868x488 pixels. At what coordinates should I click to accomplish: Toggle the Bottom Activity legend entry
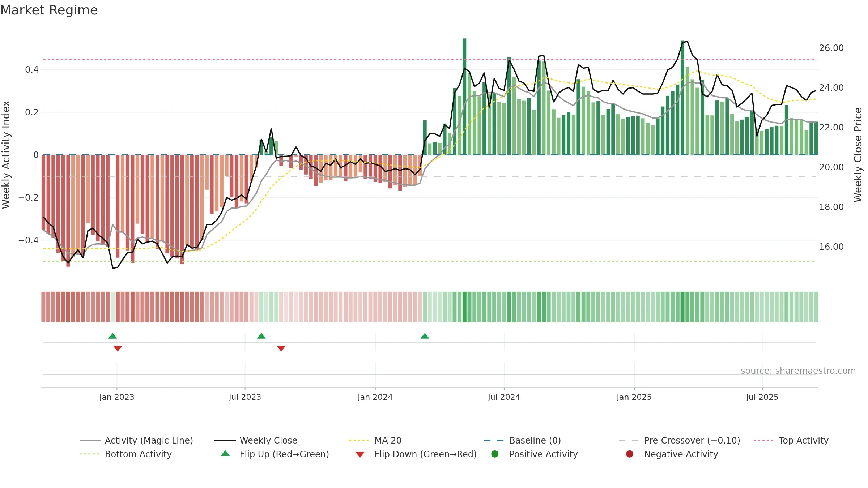click(x=125, y=454)
